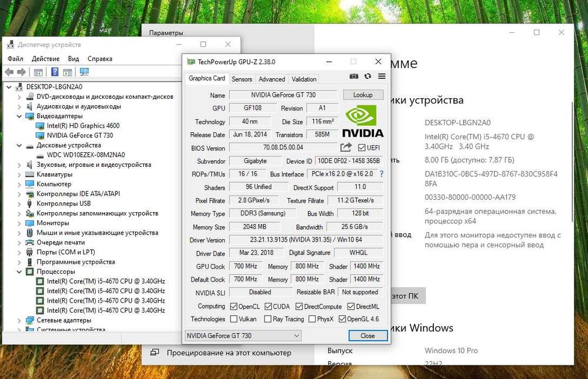The height and width of the screenshot is (379, 588).
Task: Collapse the DESKTOP-LBGN2A0 root node
Action: pyautogui.click(x=9, y=87)
